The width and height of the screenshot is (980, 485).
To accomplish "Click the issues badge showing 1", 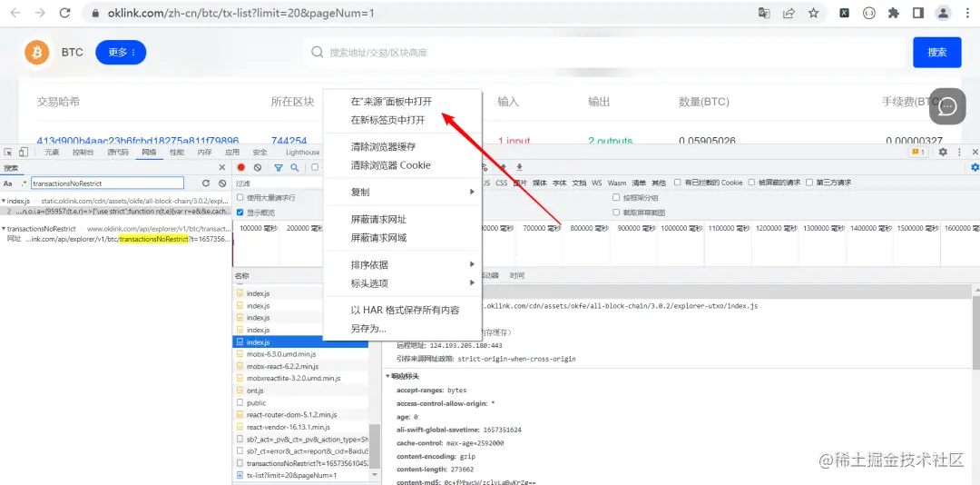I will (918, 152).
